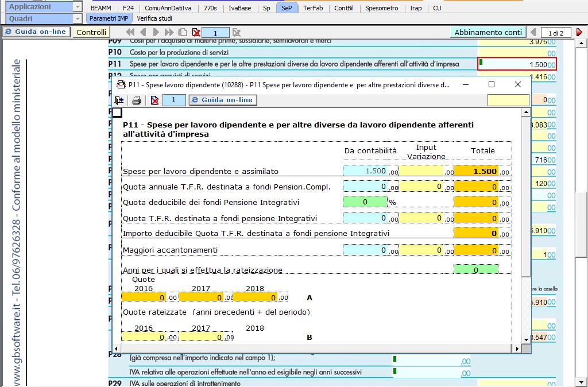This screenshot has height=387, width=588.
Task: Open the ComuAnnDatiIva tab
Action: point(168,8)
